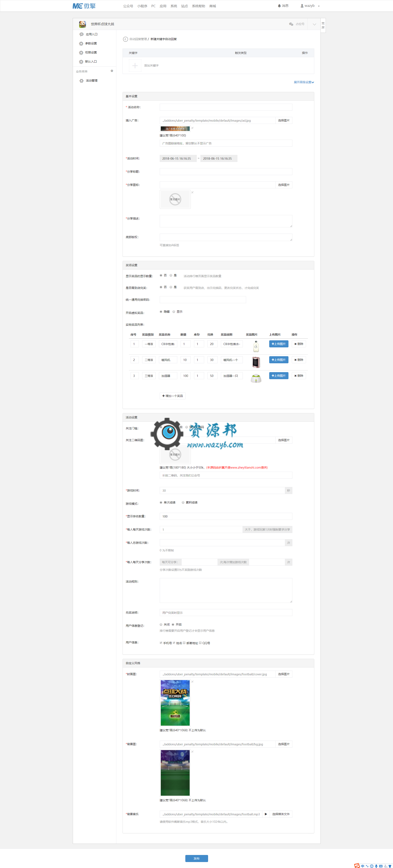Select 累积成绩 game mode
393x868 pixels.
click(x=183, y=502)
